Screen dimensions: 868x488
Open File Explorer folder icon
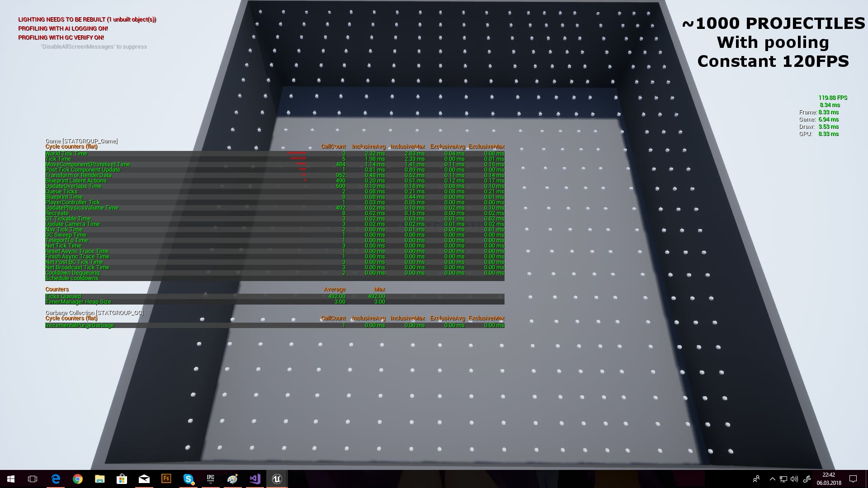[x=100, y=479]
